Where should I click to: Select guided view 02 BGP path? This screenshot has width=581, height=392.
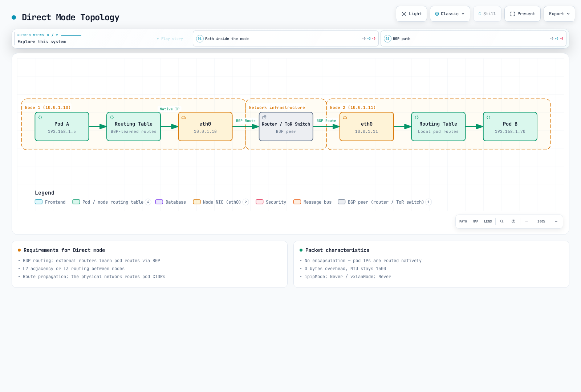[474, 38]
